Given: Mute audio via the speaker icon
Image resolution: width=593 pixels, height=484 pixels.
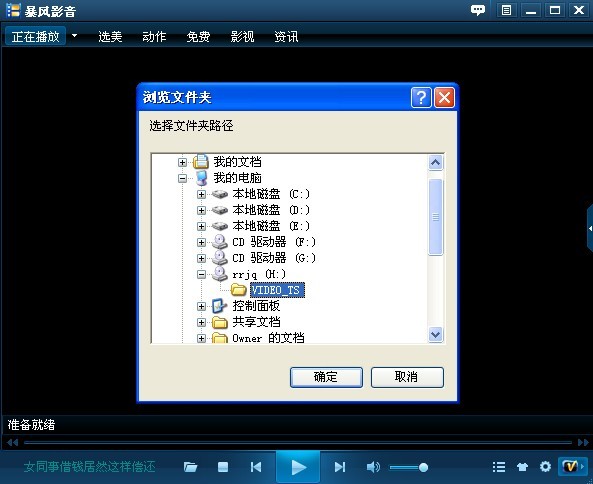Looking at the screenshot, I should (x=373, y=467).
